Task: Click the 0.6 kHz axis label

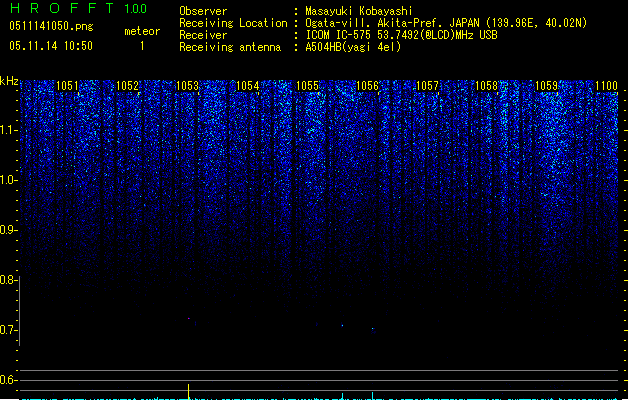Action: pyautogui.click(x=8, y=380)
